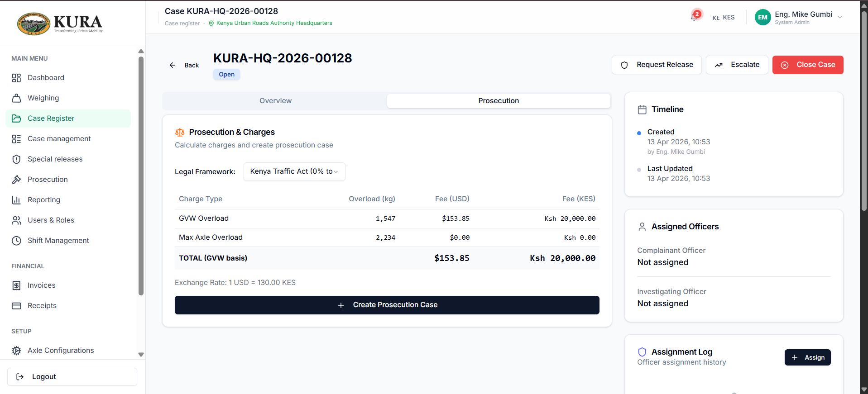Expand the Eng. Mike Gumbi user menu chevron
The width and height of the screenshot is (868, 394).
point(840,17)
